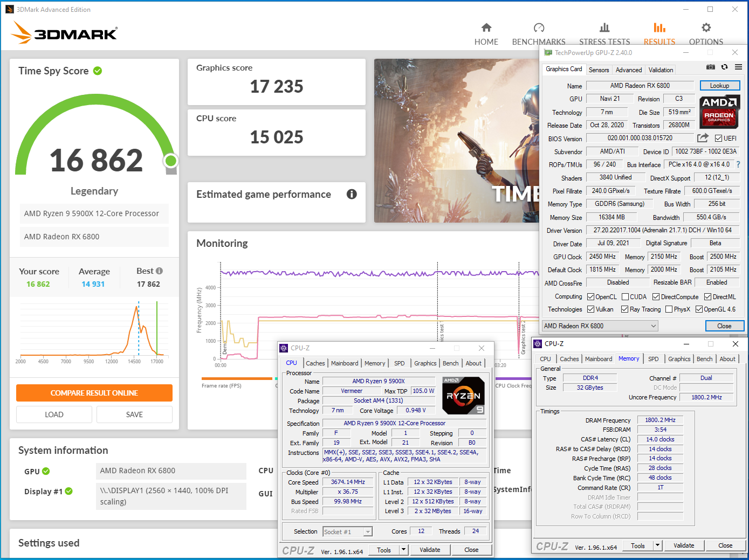Screen dimensions: 749x560
Task: Open the Stress Tests section in 3DMark
Action: (x=604, y=34)
